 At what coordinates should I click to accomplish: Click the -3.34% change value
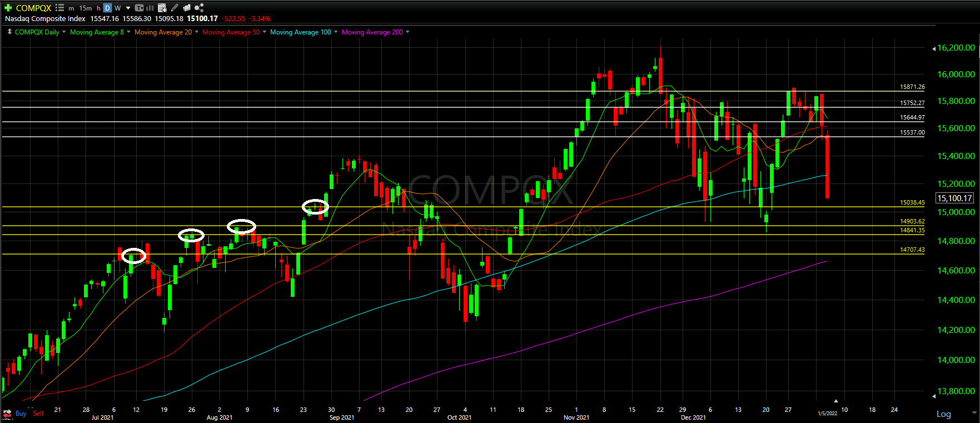click(x=261, y=19)
